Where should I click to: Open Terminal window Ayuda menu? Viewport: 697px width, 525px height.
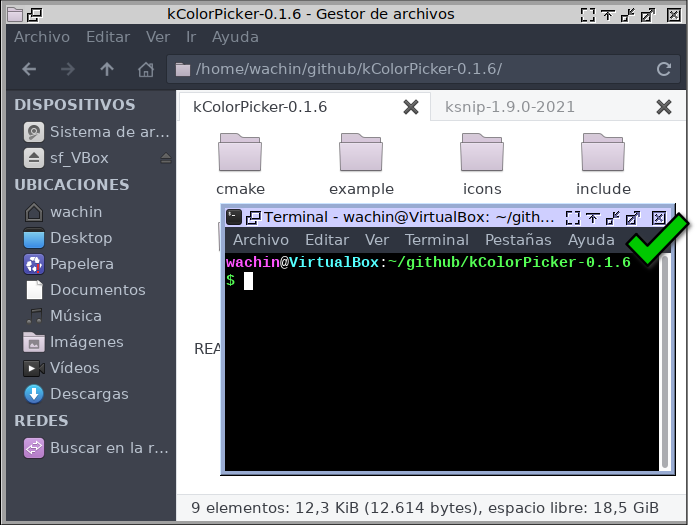tap(591, 240)
